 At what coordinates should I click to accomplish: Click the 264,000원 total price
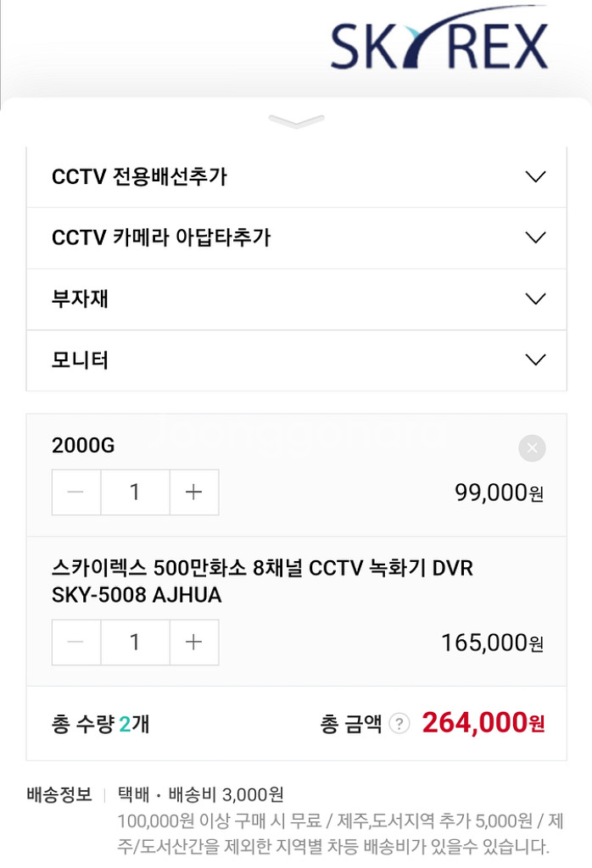483,723
